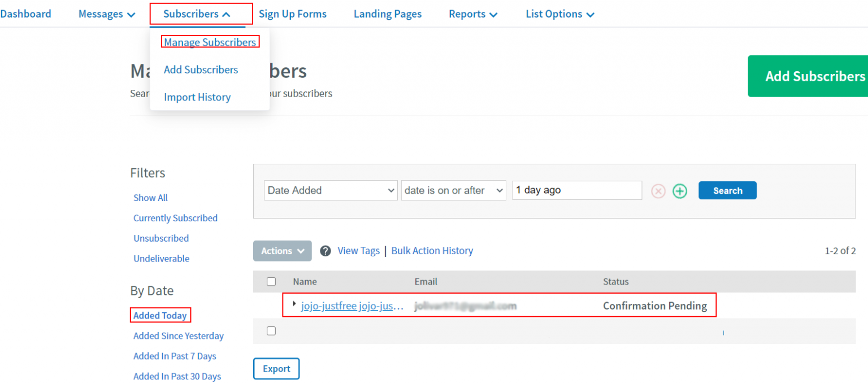Open the Date Added field dropdown

[x=331, y=190]
